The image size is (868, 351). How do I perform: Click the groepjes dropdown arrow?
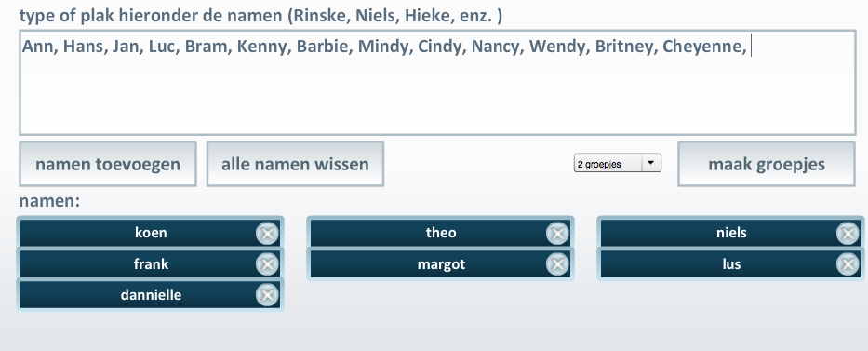(651, 164)
